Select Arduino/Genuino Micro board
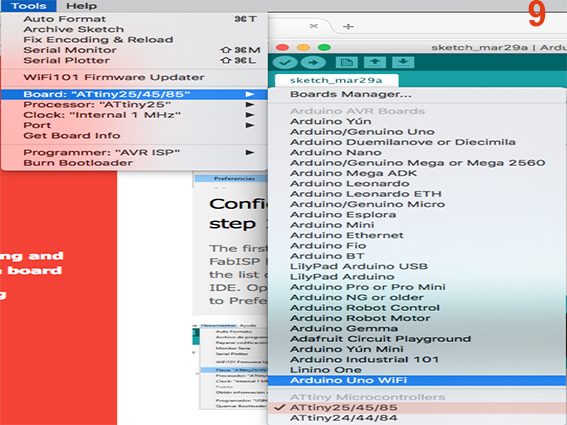 pos(417,204)
